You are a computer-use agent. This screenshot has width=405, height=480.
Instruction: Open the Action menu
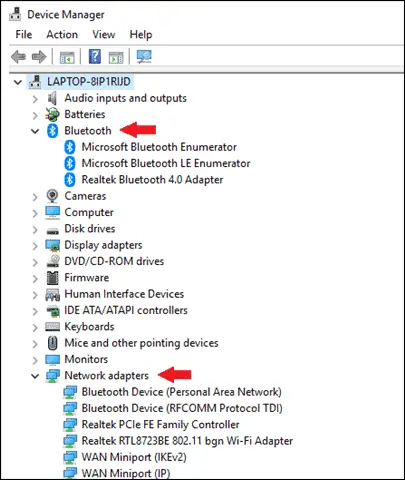coord(62,34)
